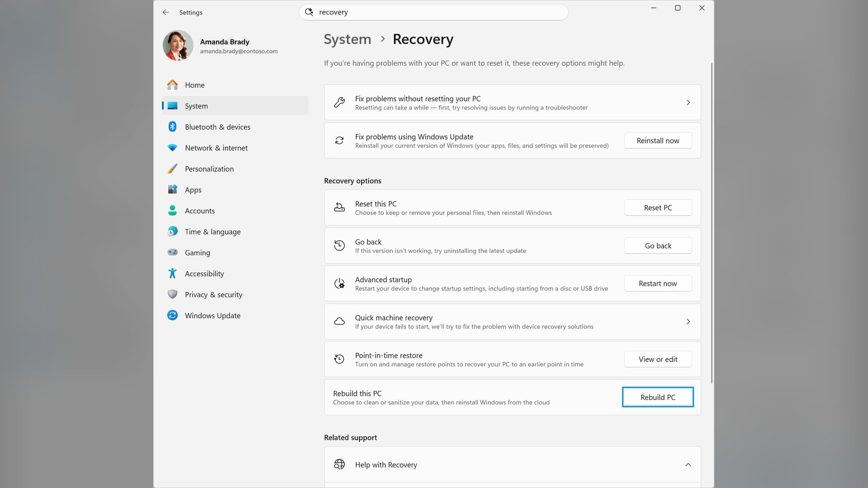Click the back arrow next to Settings

pyautogui.click(x=166, y=12)
